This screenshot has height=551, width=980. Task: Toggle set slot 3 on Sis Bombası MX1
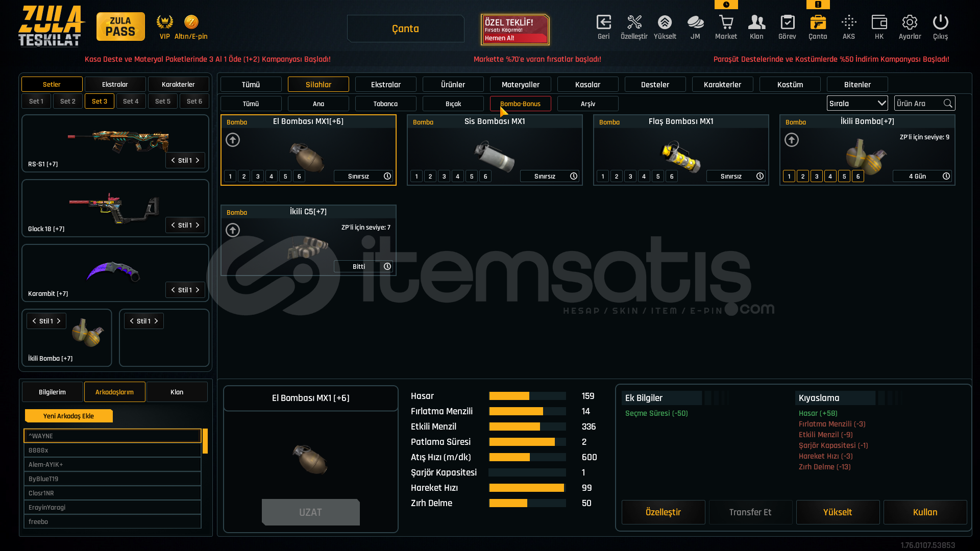pos(444,176)
